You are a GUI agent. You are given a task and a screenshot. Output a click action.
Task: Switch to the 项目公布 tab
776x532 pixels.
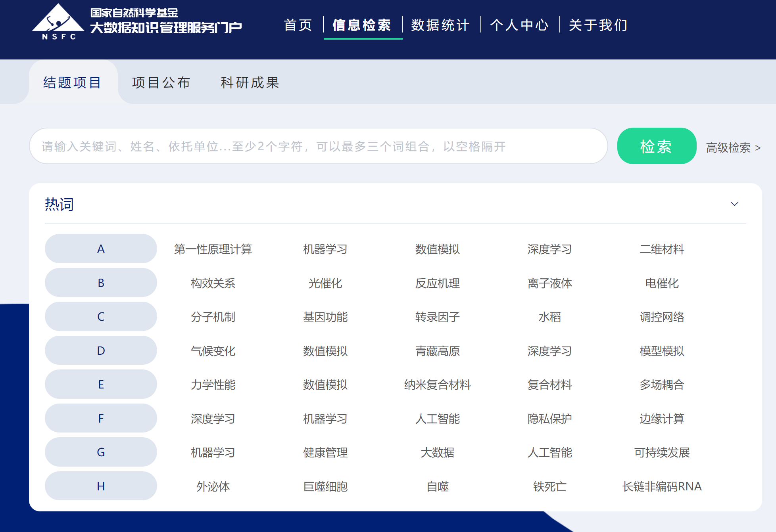[x=161, y=82]
